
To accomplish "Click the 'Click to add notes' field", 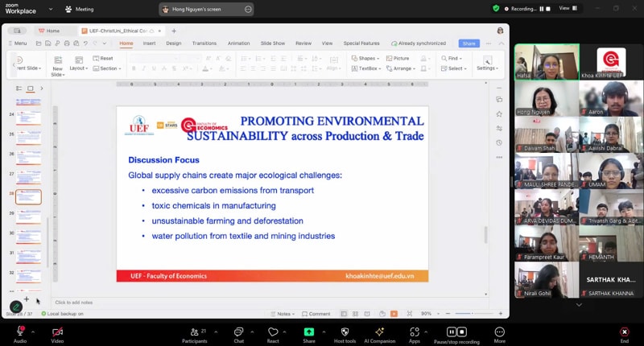I will [74, 303].
